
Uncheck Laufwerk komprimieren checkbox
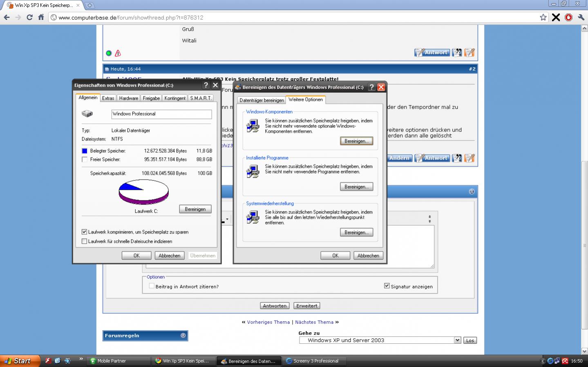point(84,232)
